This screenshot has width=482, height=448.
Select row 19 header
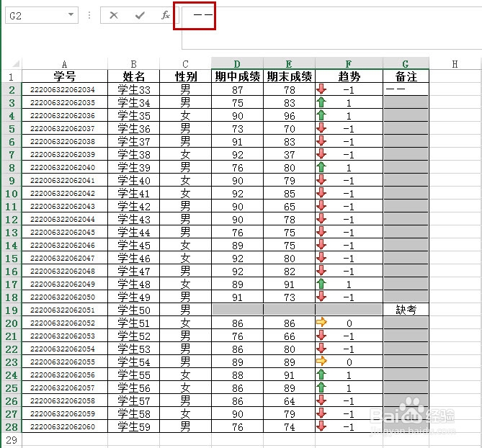(x=12, y=310)
